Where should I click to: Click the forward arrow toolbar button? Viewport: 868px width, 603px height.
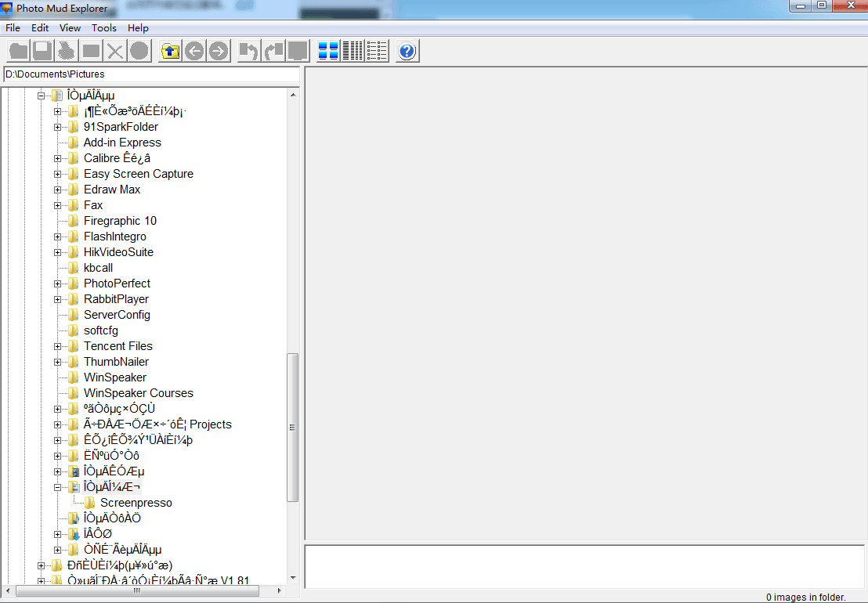(219, 52)
